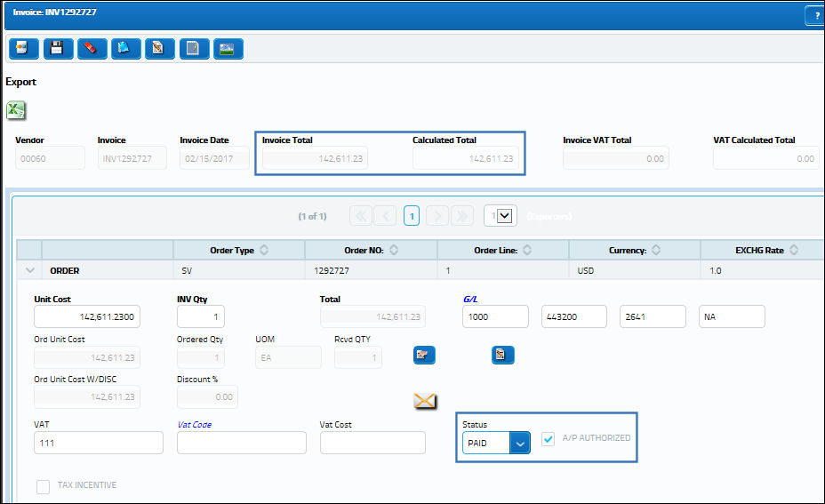Click the Unit Cost input field

pos(87,316)
